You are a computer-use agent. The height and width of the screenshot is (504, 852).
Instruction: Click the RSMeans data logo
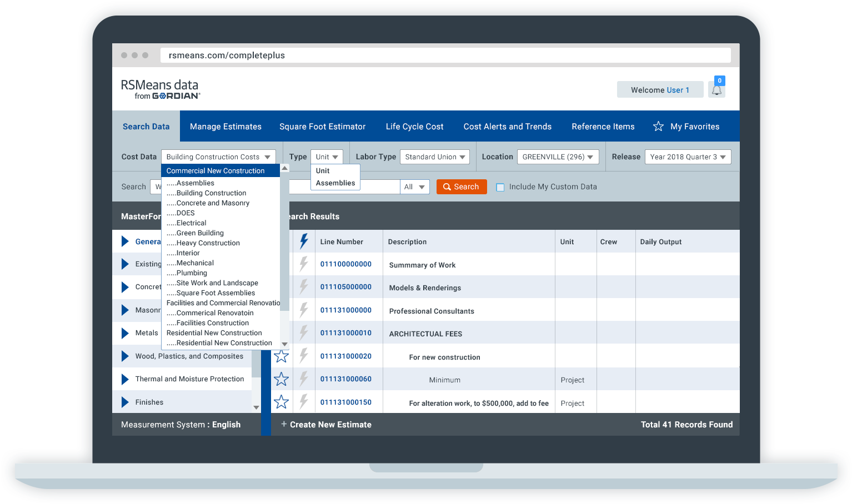(x=160, y=89)
